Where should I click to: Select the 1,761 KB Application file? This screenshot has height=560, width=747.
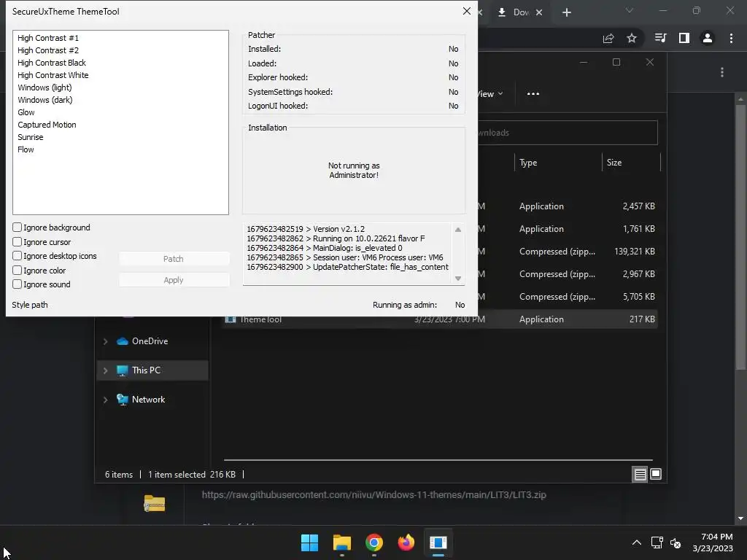[x=568, y=229]
